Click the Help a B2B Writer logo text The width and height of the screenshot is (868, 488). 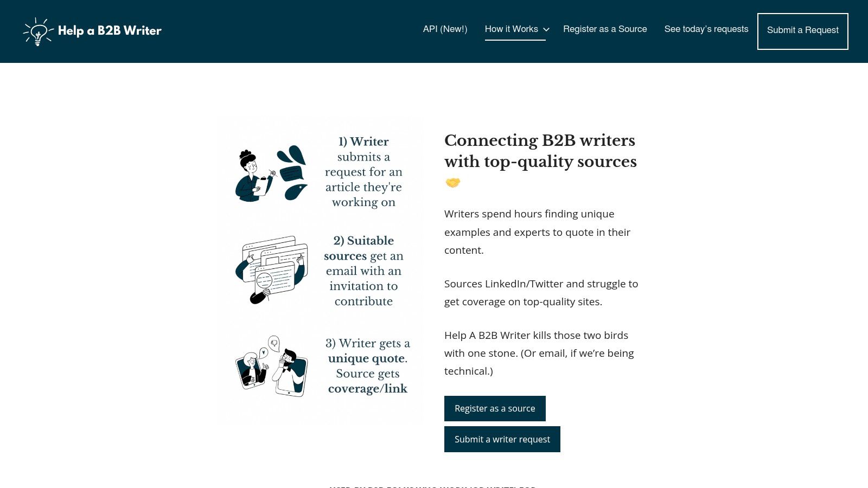coord(110,31)
